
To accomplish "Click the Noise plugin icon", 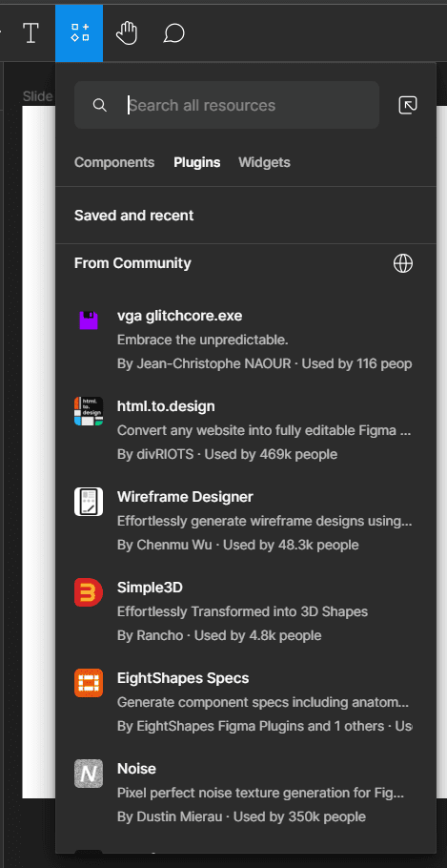I will (x=89, y=774).
